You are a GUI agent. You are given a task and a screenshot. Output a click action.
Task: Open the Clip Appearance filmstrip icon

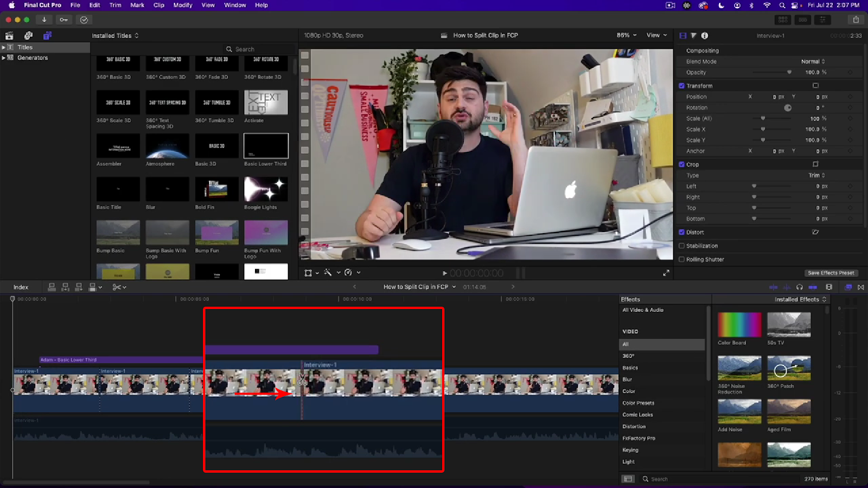coord(829,287)
